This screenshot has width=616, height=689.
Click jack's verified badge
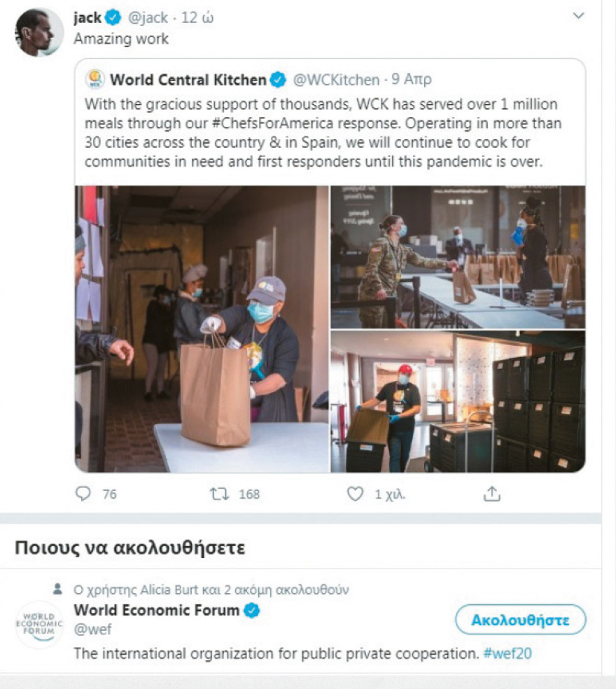(x=113, y=18)
